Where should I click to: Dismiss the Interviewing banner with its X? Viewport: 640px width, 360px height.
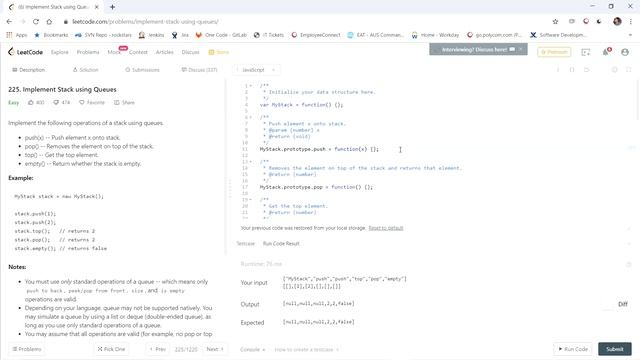[x=521, y=49]
